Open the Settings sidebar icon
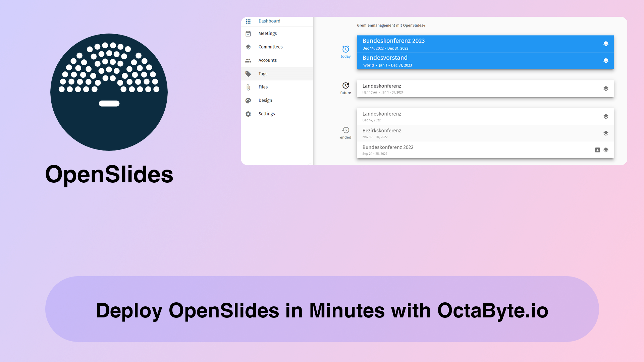This screenshot has height=362, width=644. [x=249, y=114]
